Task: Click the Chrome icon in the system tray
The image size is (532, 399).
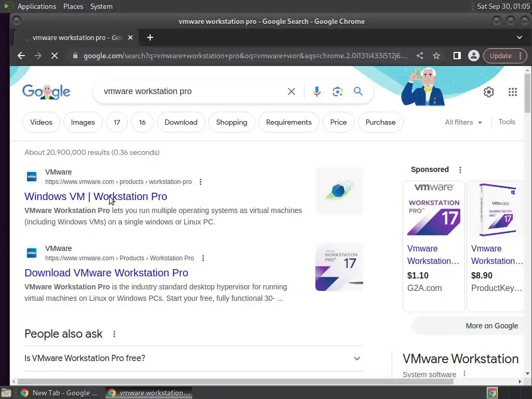Action: pos(492,393)
